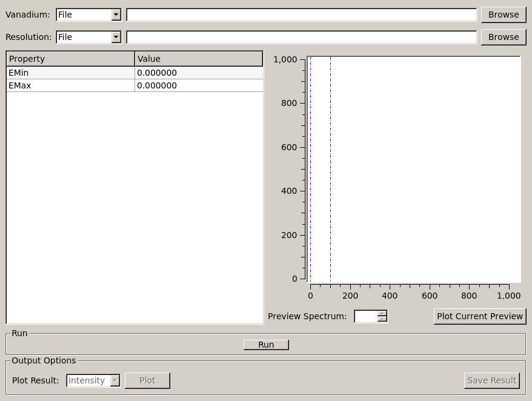
Task: Select the EMin property row
Action: [x=70, y=73]
